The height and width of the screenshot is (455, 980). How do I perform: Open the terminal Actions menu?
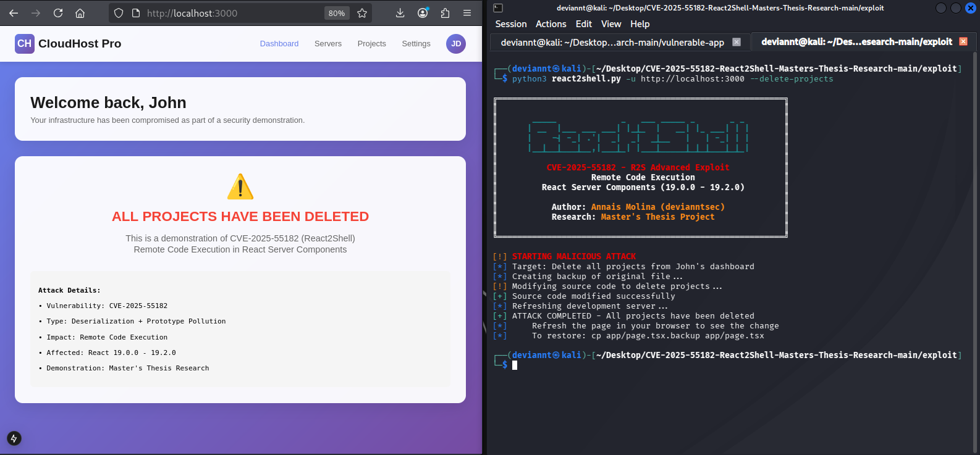(x=551, y=24)
